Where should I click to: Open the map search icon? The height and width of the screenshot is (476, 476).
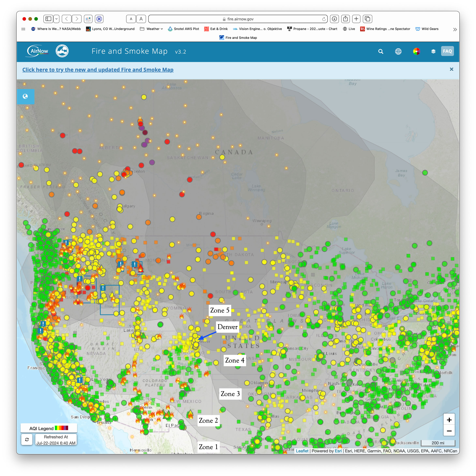click(x=381, y=51)
